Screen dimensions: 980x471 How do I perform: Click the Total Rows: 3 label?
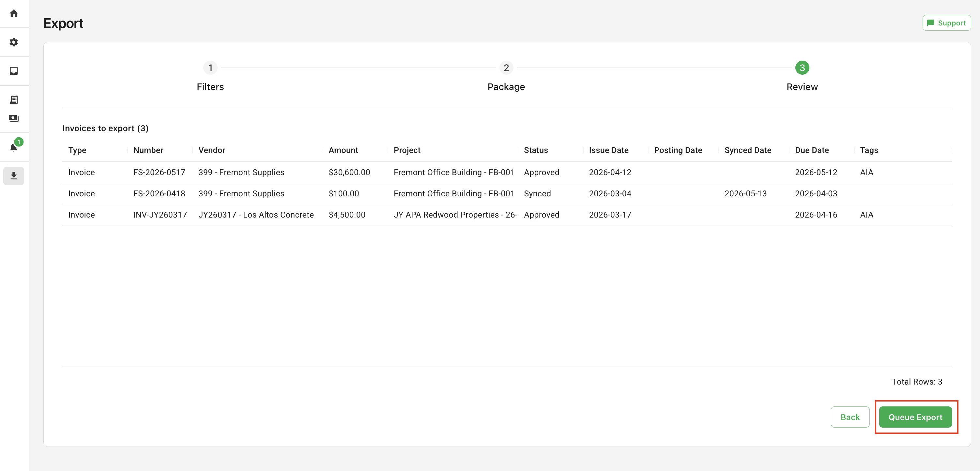tap(917, 382)
